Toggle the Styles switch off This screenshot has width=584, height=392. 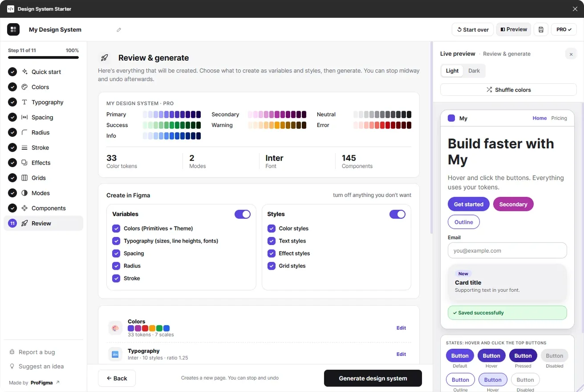point(397,214)
